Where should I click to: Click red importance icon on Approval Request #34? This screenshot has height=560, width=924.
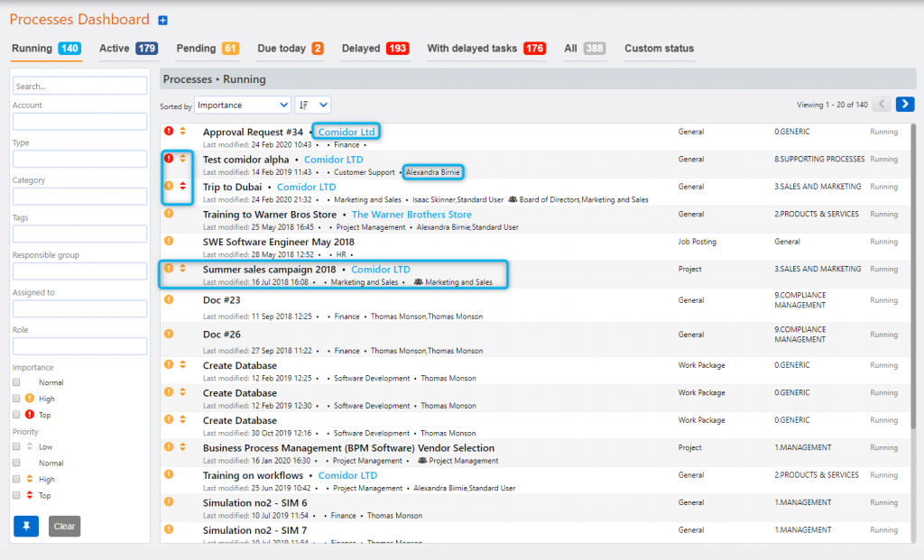tap(169, 132)
